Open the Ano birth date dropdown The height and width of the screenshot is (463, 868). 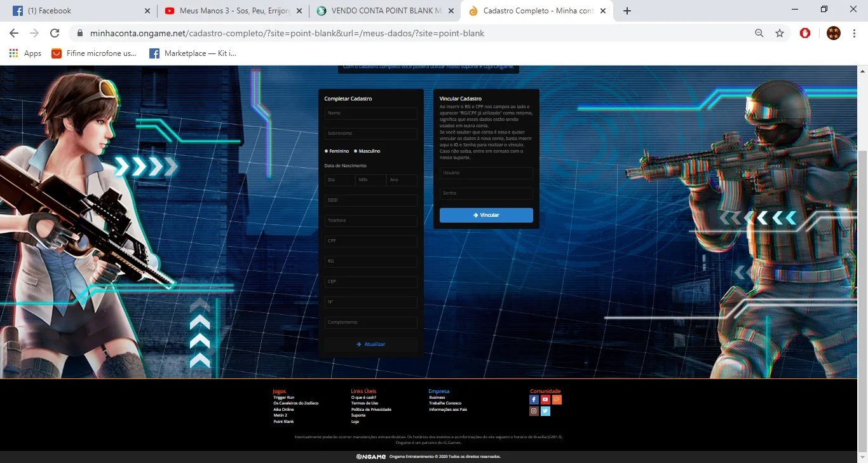(402, 180)
